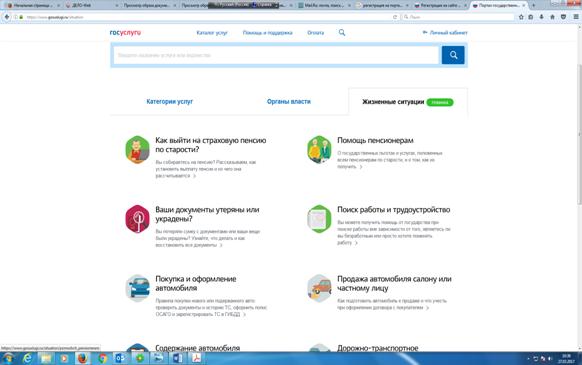Expand lost documents description arrow

click(x=221, y=245)
